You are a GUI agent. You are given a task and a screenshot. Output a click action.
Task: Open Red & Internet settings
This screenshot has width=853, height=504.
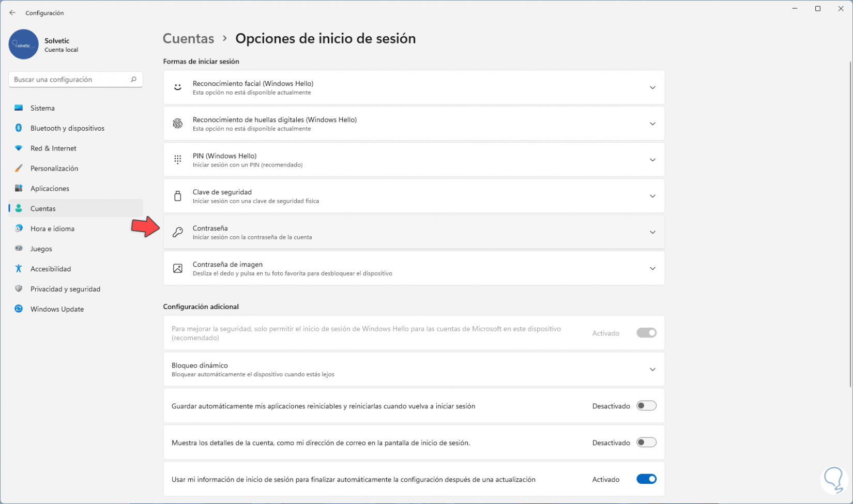[76, 148]
